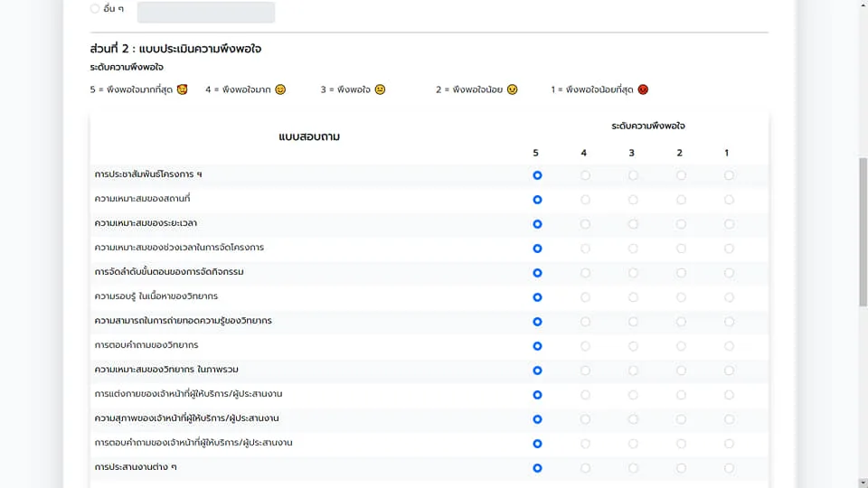The image size is (868, 488).
Task: Click the column number 3 header
Action: 632,153
